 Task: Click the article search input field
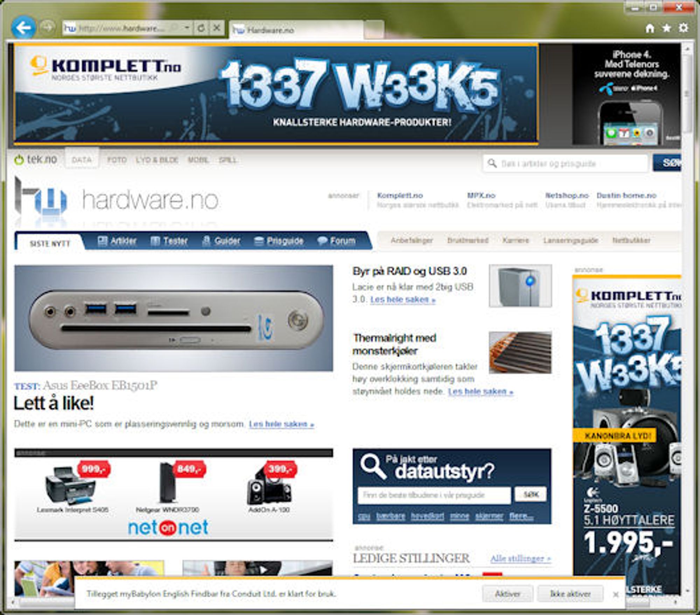click(566, 163)
